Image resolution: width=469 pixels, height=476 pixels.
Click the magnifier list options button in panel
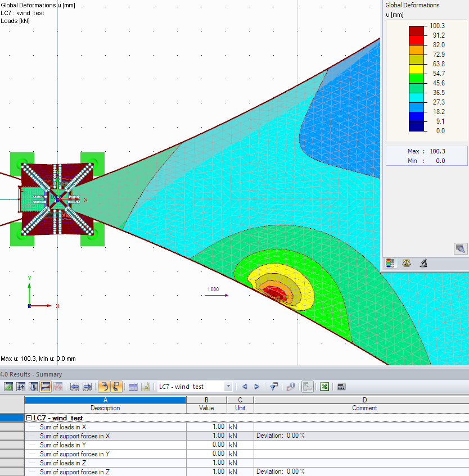click(461, 248)
